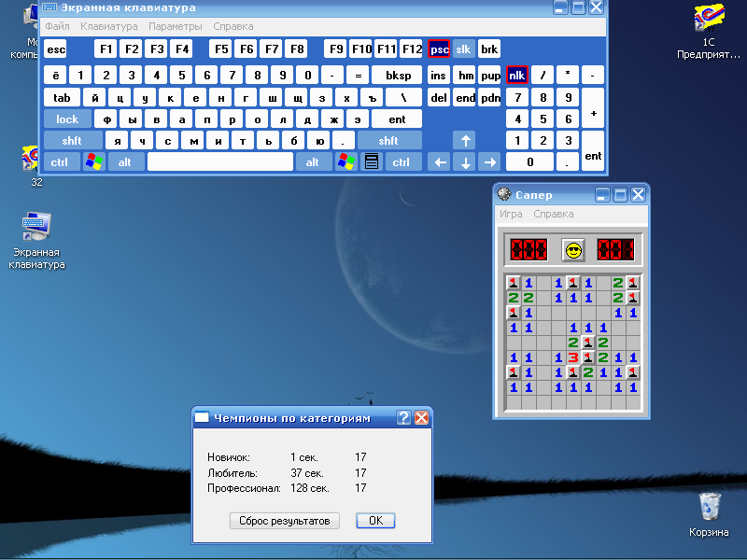Toggle the right shft key
This screenshot has width=747, height=560.
pos(388,141)
